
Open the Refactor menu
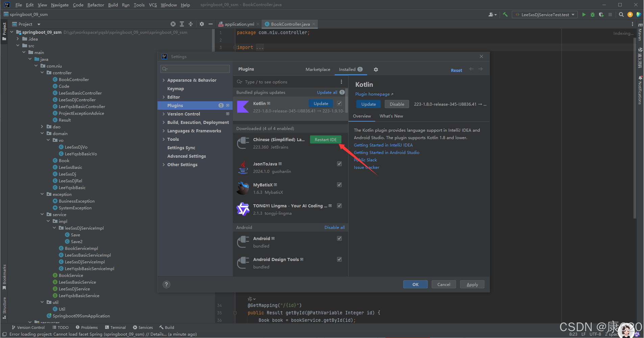point(96,5)
